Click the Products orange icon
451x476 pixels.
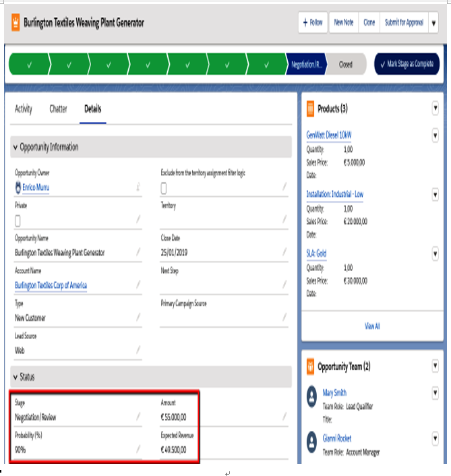311,109
